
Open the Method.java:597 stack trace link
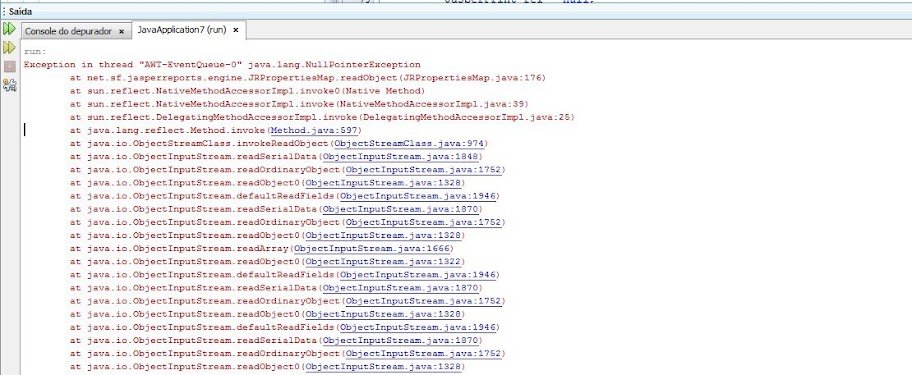314,130
